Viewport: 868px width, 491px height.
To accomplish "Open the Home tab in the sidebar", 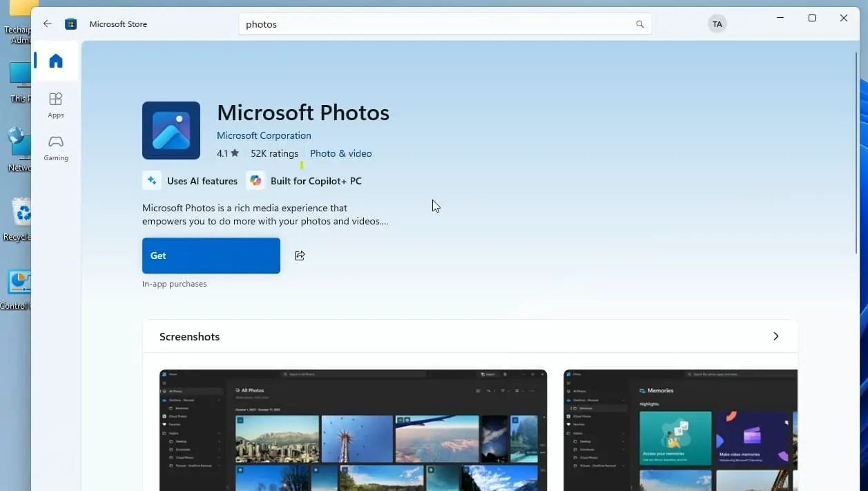I will [56, 61].
